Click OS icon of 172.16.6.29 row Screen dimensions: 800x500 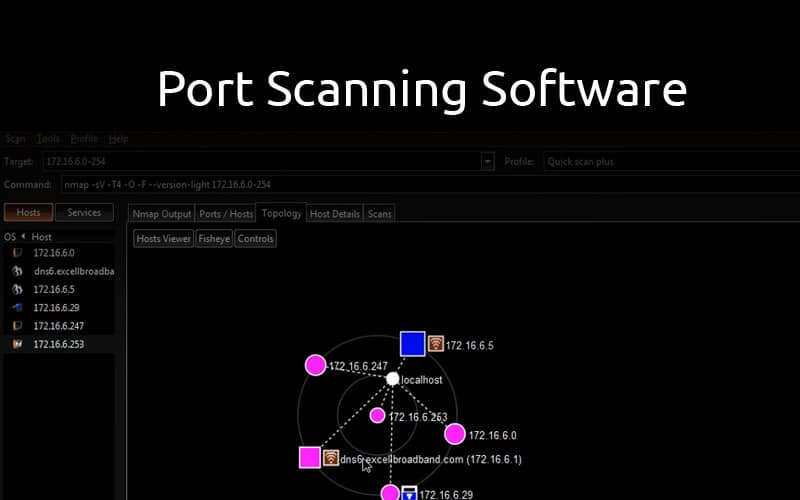pyautogui.click(x=17, y=308)
